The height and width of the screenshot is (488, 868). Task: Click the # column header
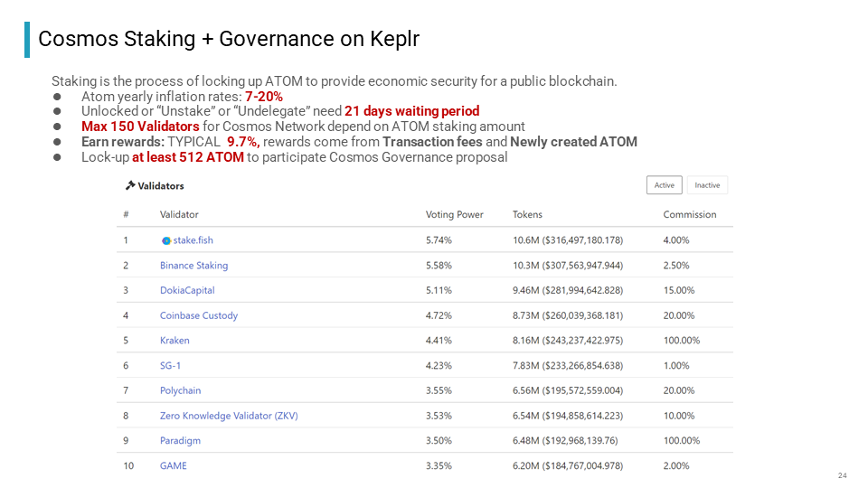click(127, 215)
